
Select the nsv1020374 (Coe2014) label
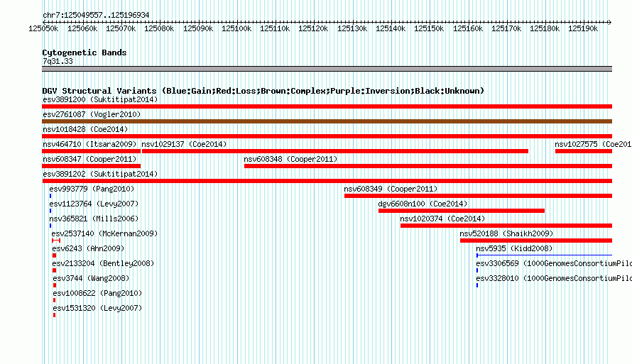tap(442, 219)
